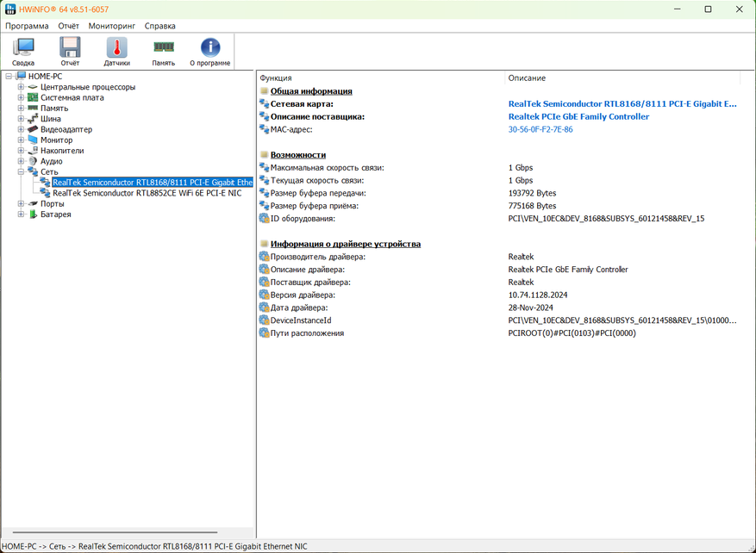Open the Справка menu
The width and height of the screenshot is (756, 553).
pos(160,26)
